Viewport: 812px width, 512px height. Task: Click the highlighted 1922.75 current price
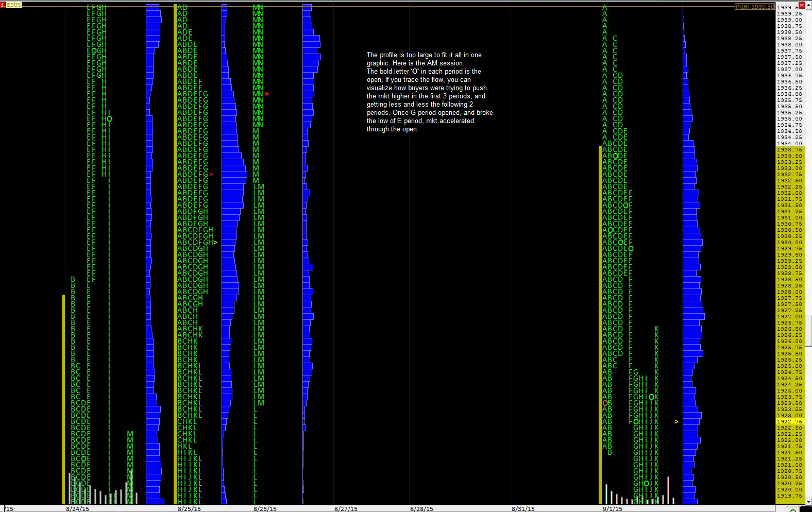[x=789, y=421]
